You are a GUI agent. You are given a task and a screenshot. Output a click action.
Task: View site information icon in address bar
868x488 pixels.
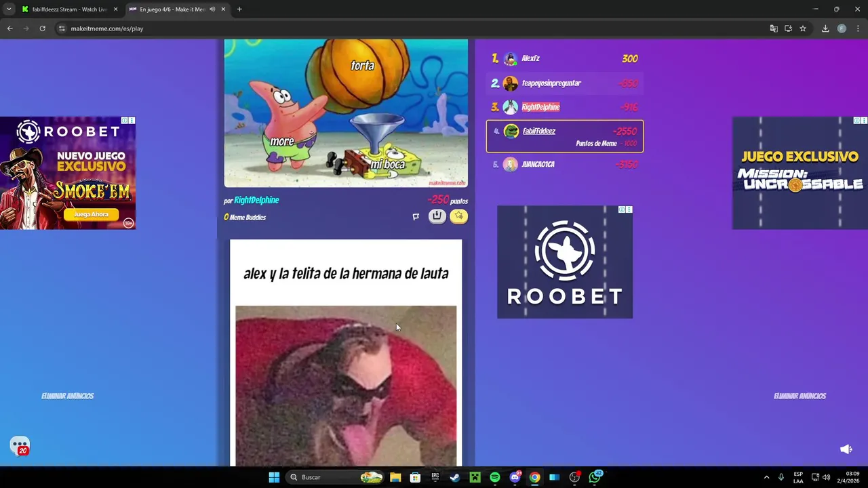click(62, 28)
